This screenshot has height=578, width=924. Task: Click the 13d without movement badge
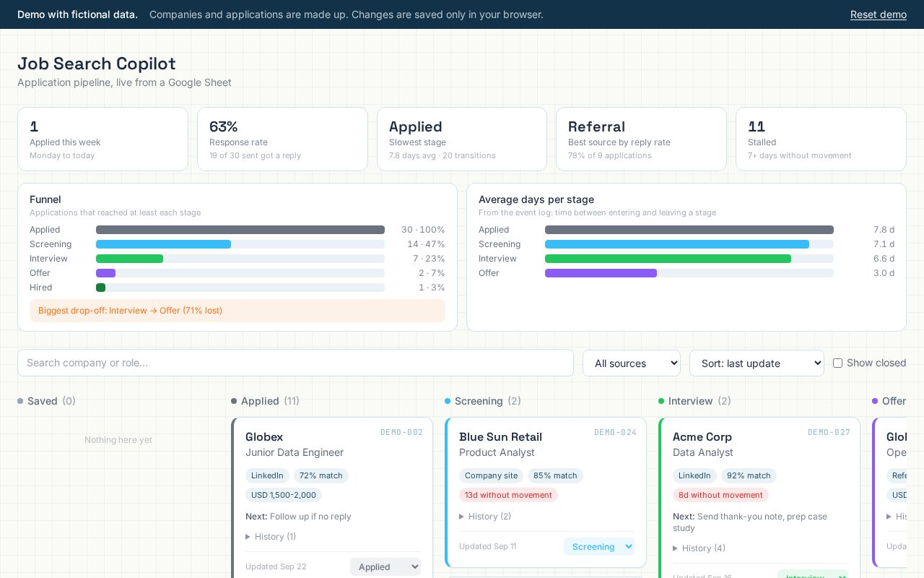(x=508, y=495)
